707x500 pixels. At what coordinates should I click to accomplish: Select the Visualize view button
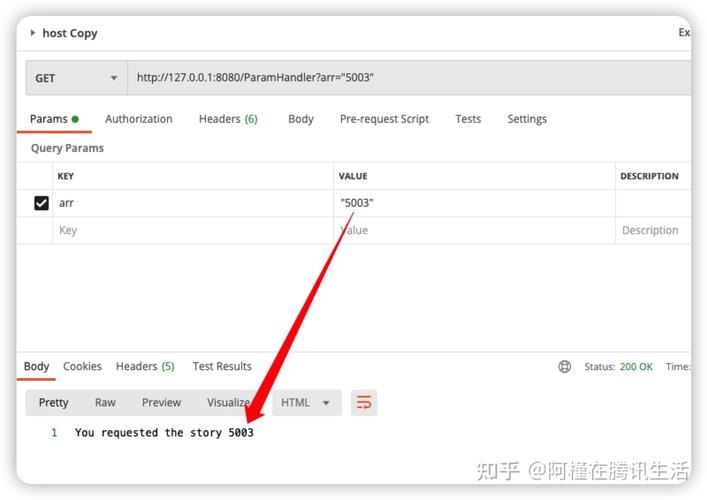[228, 403]
